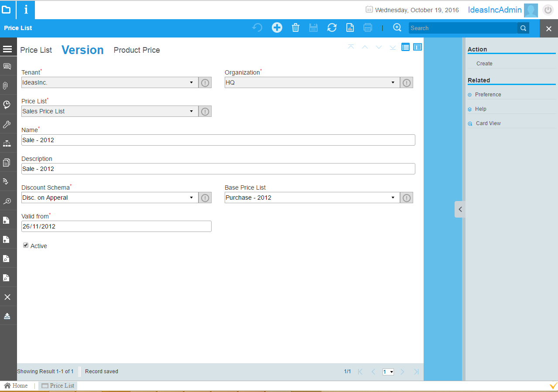Viewport: 558px width, 392px height.
Task: Select the Version tab
Action: (82, 50)
